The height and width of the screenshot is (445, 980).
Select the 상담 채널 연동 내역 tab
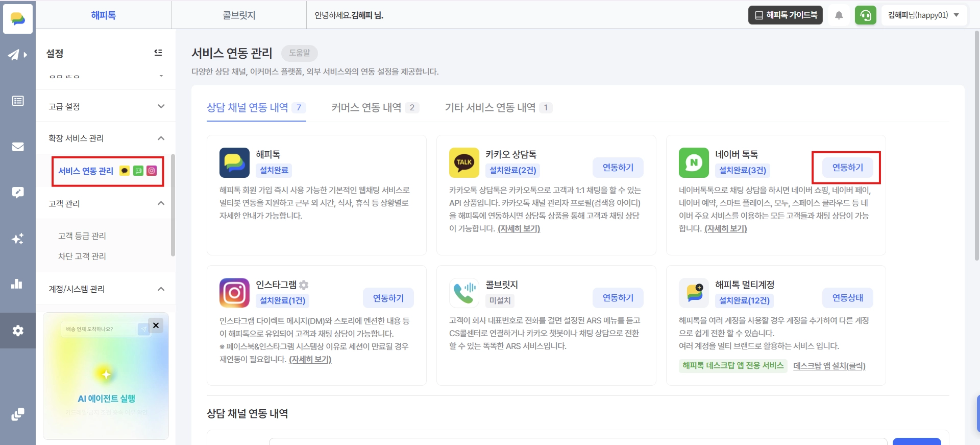[x=256, y=108]
